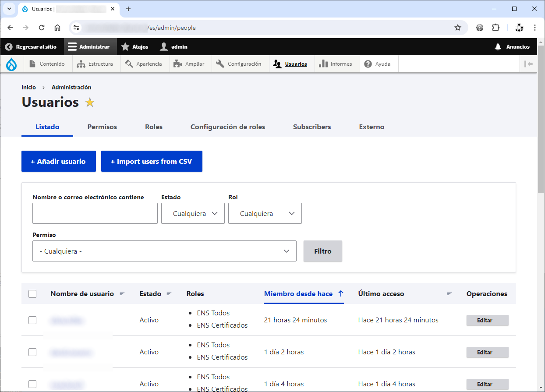The height and width of the screenshot is (392, 545).
Task: Open the Estado dropdown
Action: pos(193,213)
